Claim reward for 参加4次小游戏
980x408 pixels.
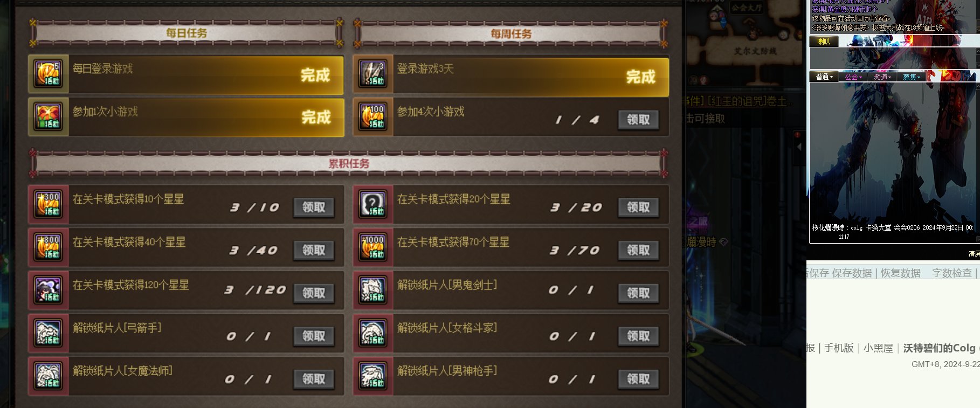tap(638, 120)
